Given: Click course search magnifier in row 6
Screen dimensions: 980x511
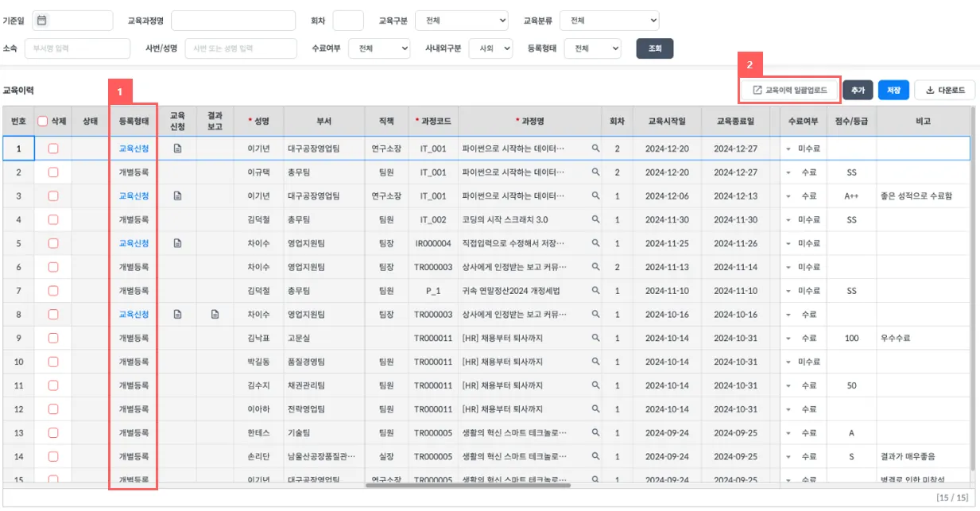Looking at the screenshot, I should click(x=595, y=267).
